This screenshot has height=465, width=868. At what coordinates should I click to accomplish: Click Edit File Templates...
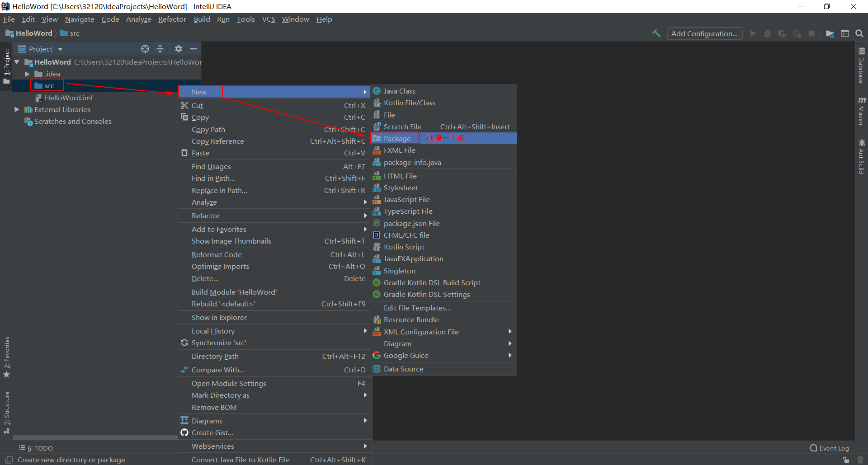click(x=443, y=308)
